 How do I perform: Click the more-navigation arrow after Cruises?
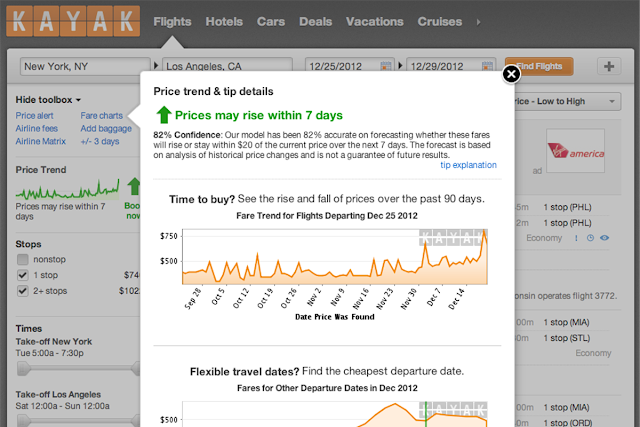[x=478, y=21]
